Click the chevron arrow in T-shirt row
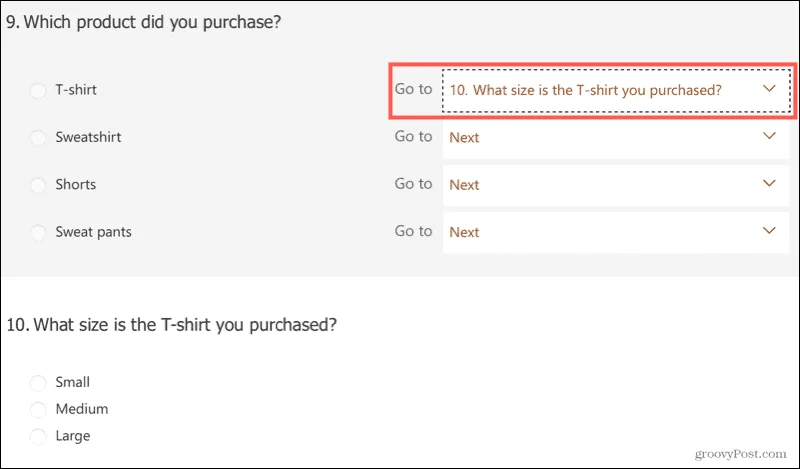The width and height of the screenshot is (800, 469). (769, 89)
